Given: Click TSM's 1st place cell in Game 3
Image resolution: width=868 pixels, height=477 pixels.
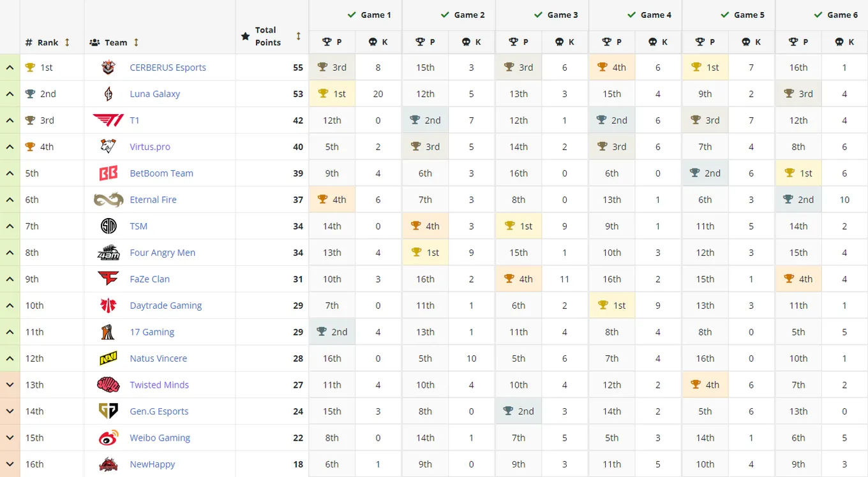Looking at the screenshot, I should tap(519, 226).
